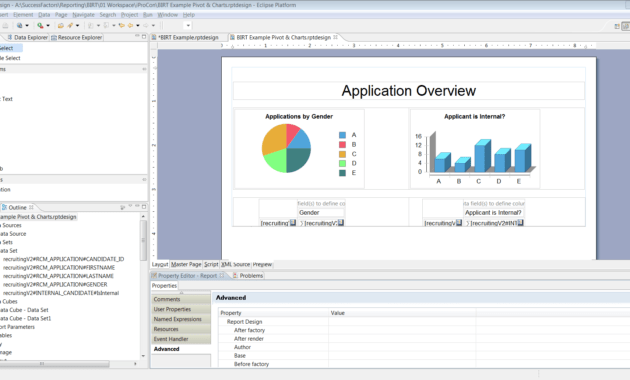630x380 pixels.
Task: Open Event Handler property category
Action: click(x=181, y=339)
